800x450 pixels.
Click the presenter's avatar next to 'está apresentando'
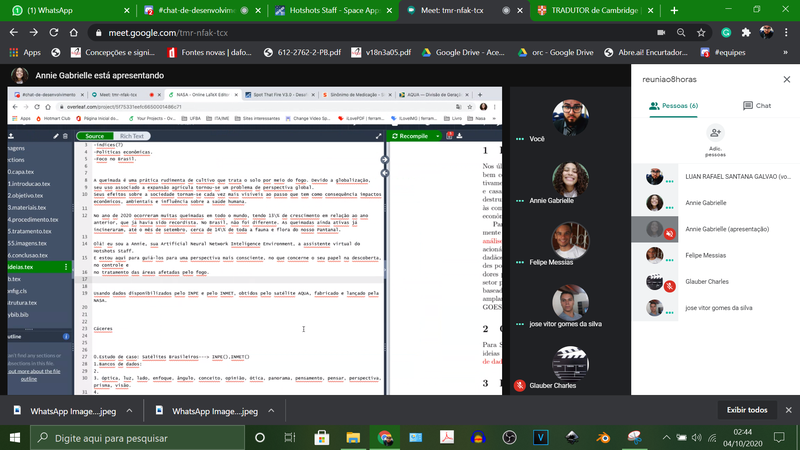(20, 76)
